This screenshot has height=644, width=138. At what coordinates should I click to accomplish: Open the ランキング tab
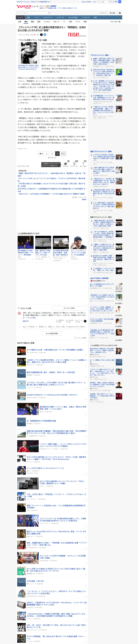86,17
